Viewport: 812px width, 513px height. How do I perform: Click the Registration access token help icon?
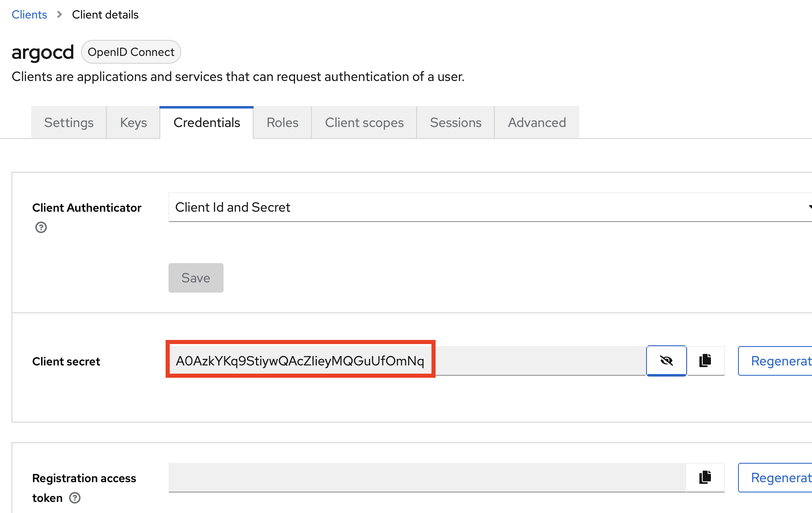pyautogui.click(x=75, y=498)
